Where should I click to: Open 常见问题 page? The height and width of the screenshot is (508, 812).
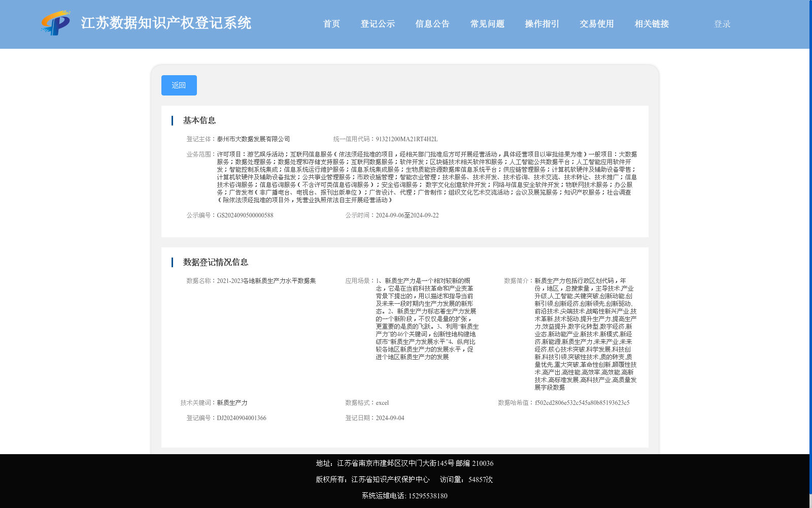(x=487, y=24)
